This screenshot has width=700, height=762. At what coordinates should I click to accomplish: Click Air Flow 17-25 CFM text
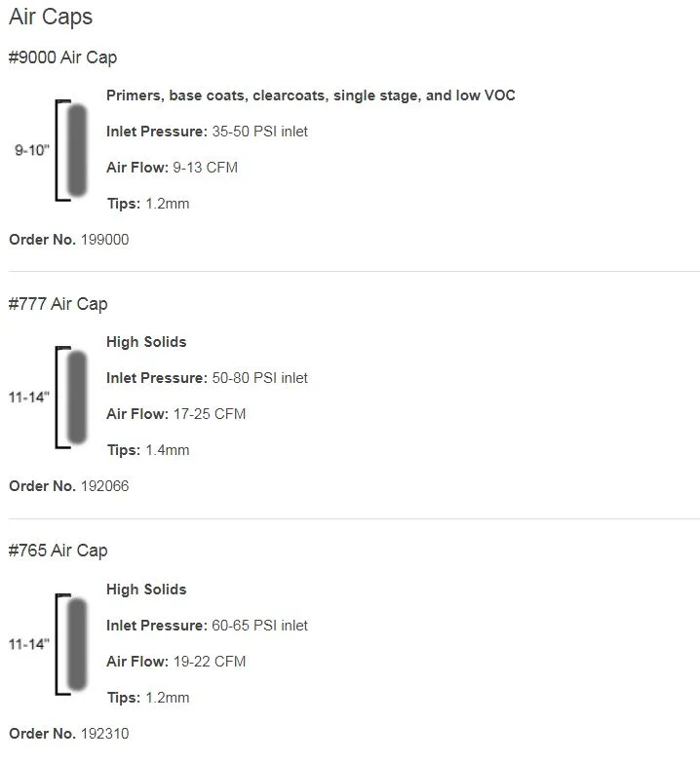[175, 414]
